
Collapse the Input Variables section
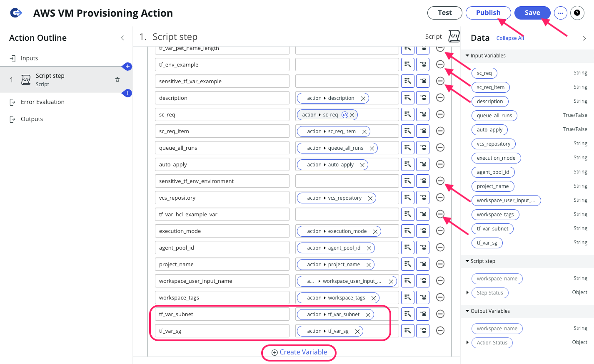click(468, 55)
